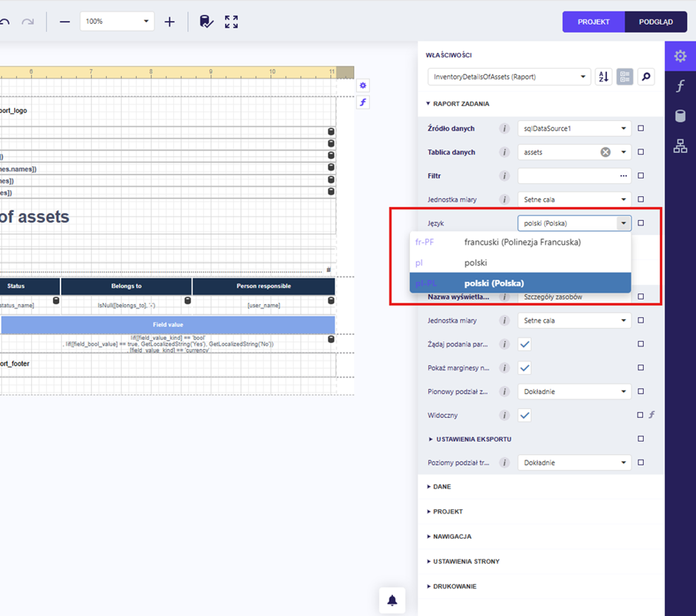This screenshot has width=696, height=616.
Task: Open the Report Explorer hierarchy icon
Action: click(x=680, y=146)
